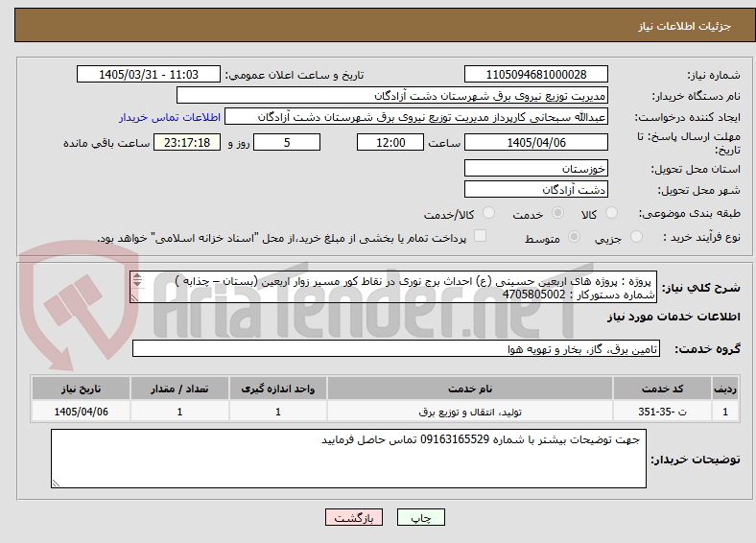
Task: Select the متوسط purchase type radio
Action: pos(574,237)
